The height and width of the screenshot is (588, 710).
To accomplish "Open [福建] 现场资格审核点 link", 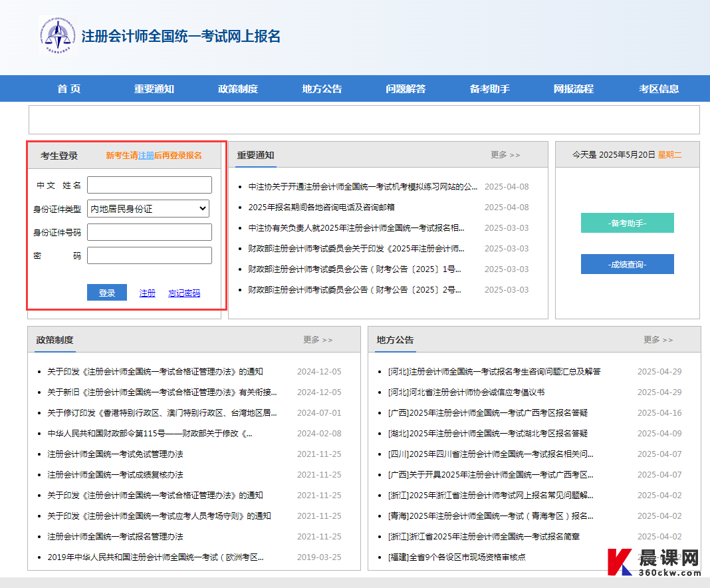I will click(457, 557).
